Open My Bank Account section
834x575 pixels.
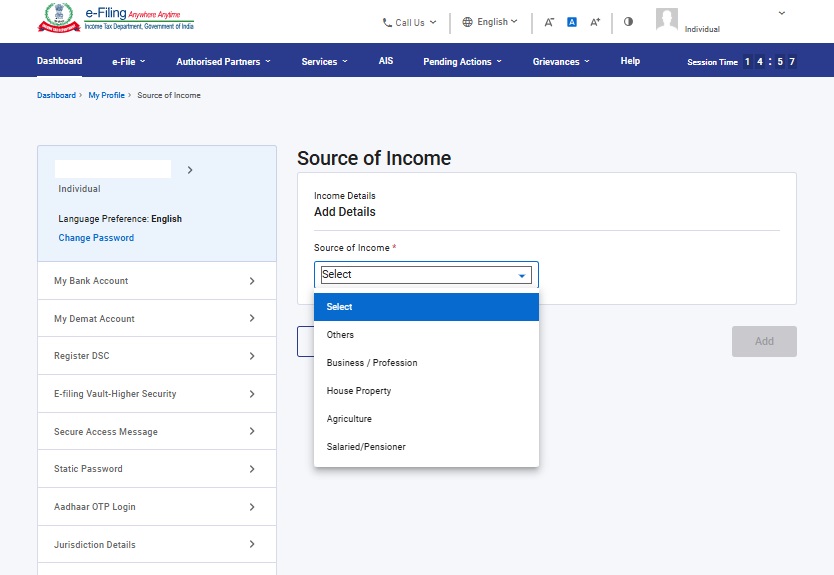click(x=157, y=280)
